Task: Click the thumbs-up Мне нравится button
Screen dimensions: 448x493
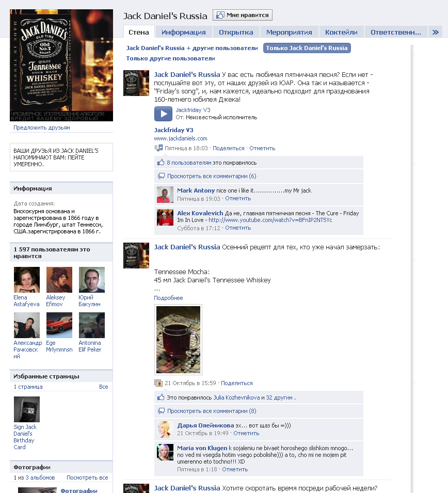Action: (x=243, y=15)
